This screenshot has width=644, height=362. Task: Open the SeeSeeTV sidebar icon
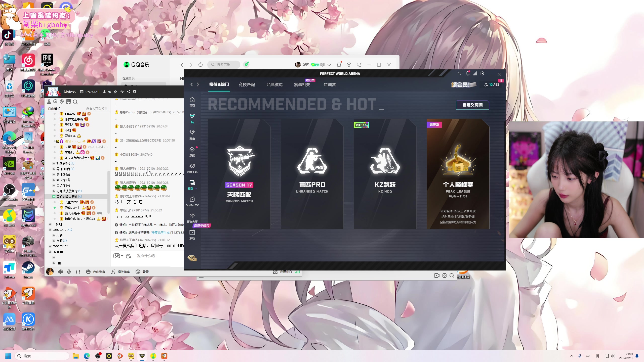pos(192,201)
